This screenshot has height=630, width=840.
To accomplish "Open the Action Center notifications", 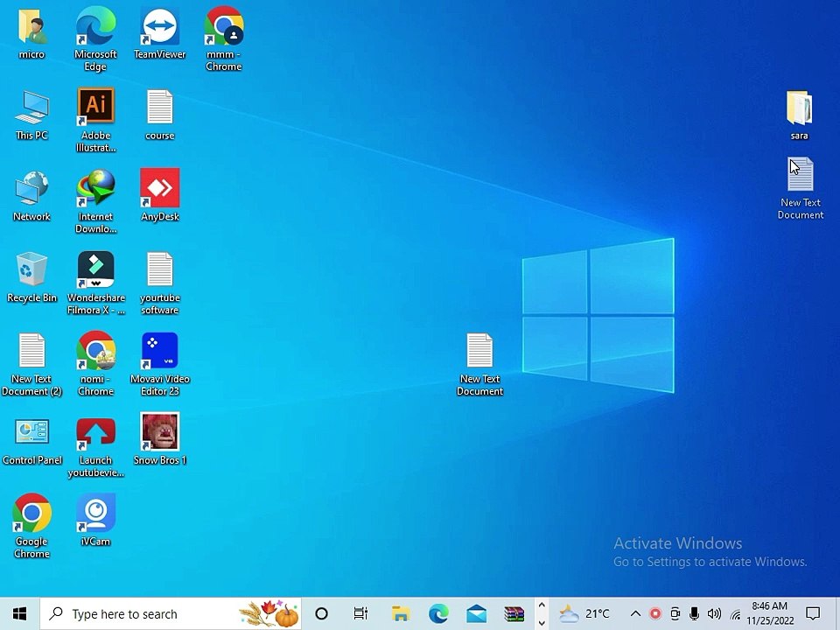I will click(813, 613).
